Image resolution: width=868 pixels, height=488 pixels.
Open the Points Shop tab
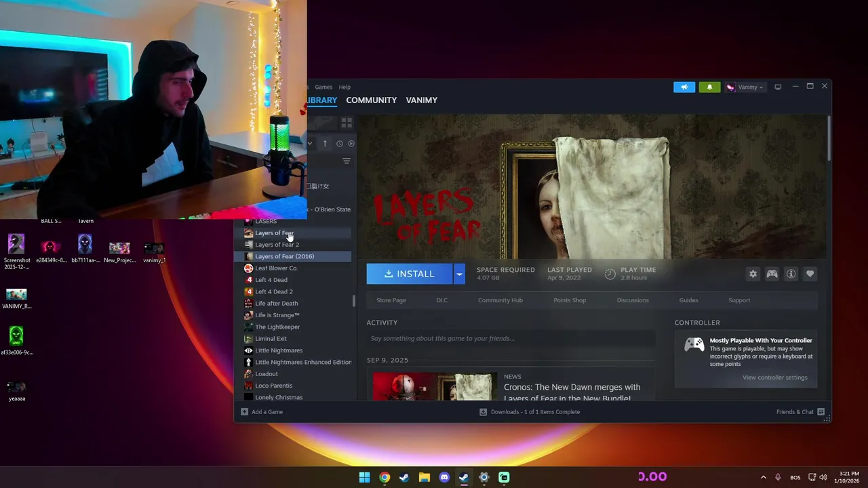(570, 300)
